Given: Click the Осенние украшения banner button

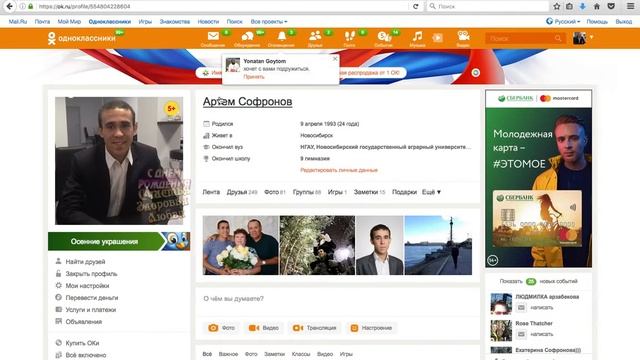Looking at the screenshot, I should pyautogui.click(x=119, y=241).
